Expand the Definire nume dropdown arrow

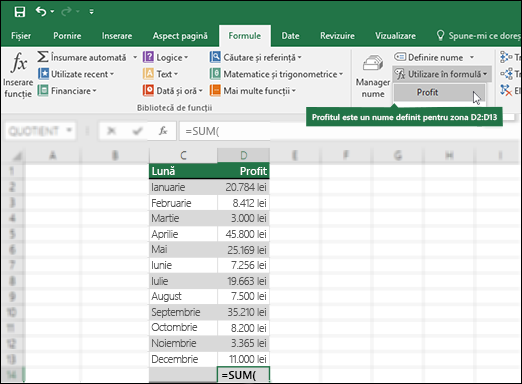pyautogui.click(x=472, y=57)
